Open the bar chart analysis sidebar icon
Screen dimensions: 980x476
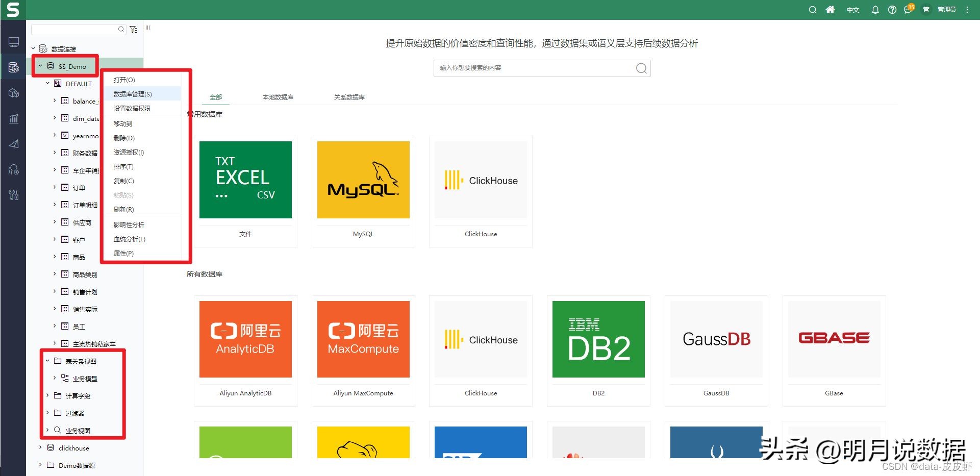14,118
